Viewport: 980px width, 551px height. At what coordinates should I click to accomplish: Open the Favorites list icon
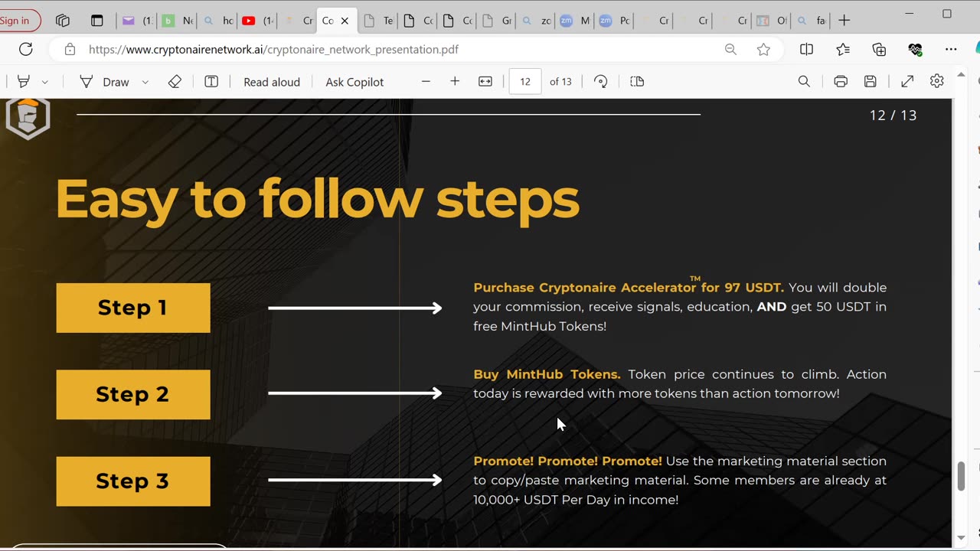pyautogui.click(x=843, y=49)
